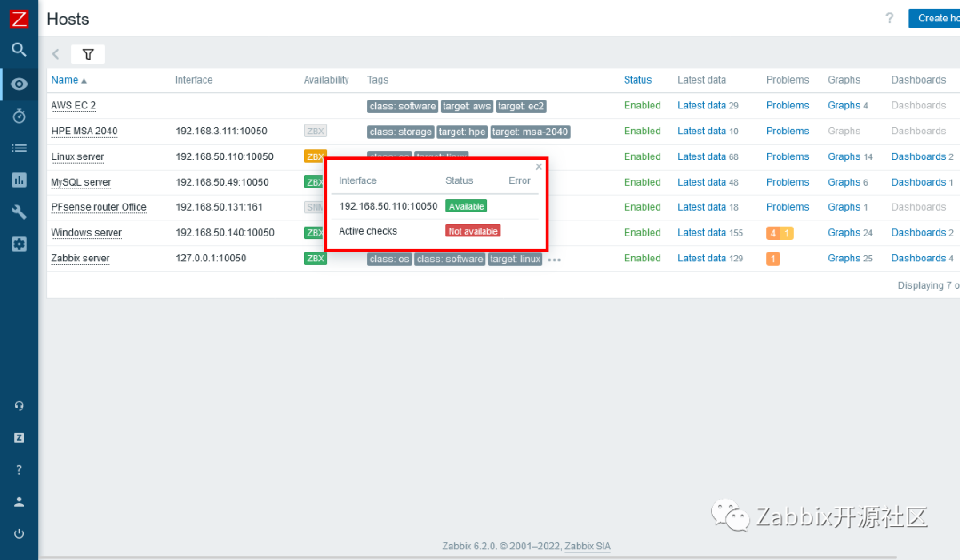Click the Not available active checks status
The height and width of the screenshot is (560, 960).
[x=473, y=231]
